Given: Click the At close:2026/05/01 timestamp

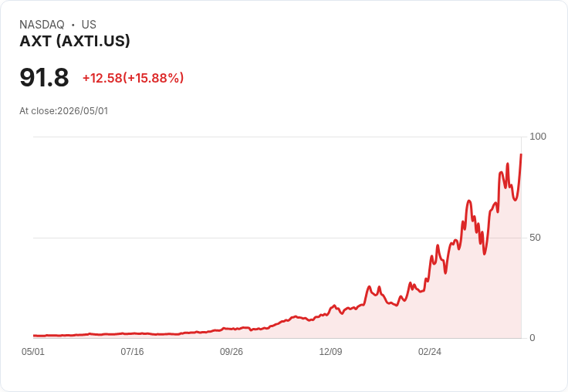Looking at the screenshot, I should click(64, 111).
